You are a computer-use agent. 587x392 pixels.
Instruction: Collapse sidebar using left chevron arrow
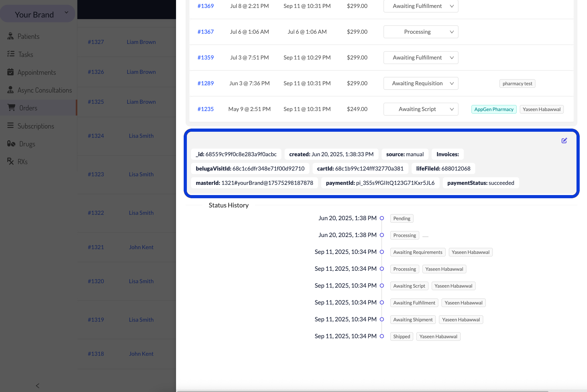pos(38,386)
